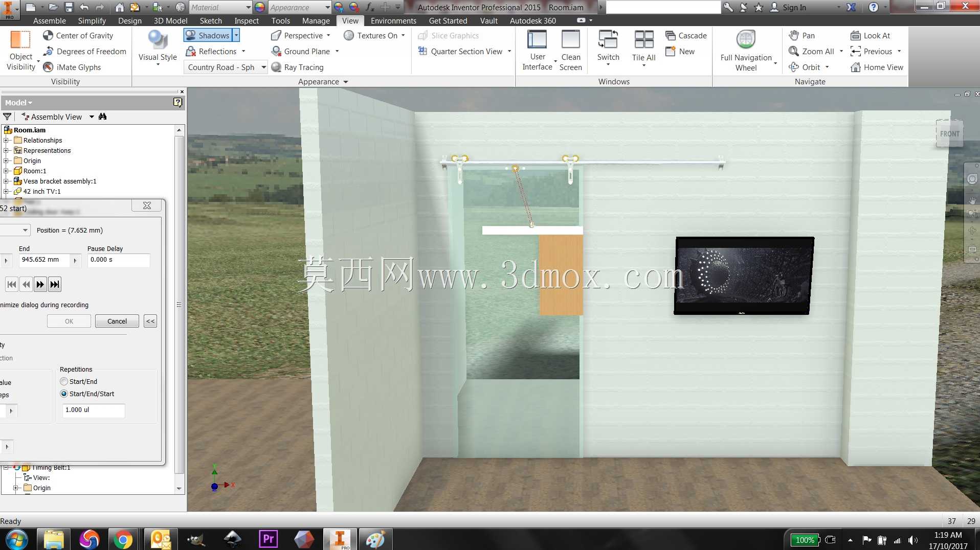Switch to the Manage tab

coord(316,20)
